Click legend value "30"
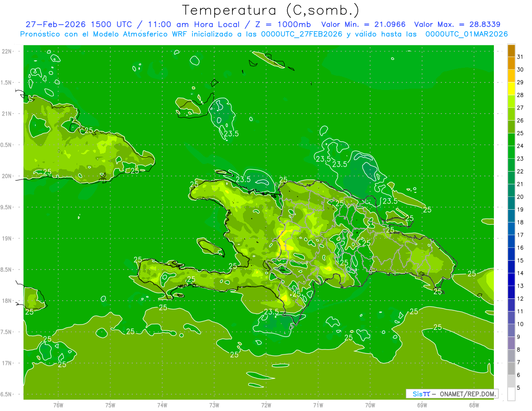Screen dimensions: 532x411 point(520,70)
